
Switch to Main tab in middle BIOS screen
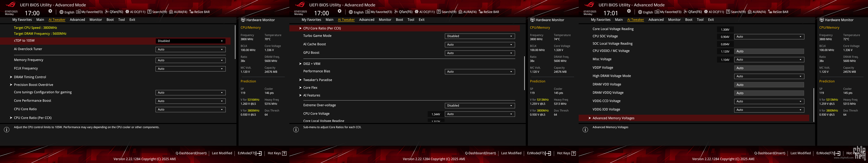tap(330, 20)
